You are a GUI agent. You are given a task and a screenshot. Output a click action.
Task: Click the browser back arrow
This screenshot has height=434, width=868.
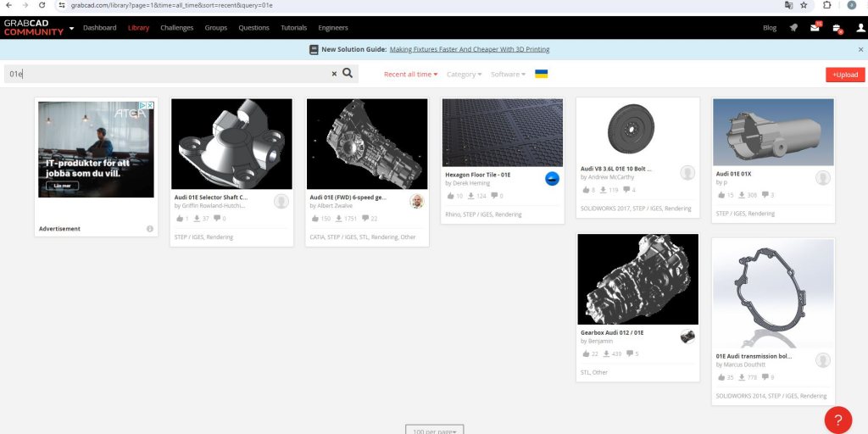pyautogui.click(x=8, y=5)
